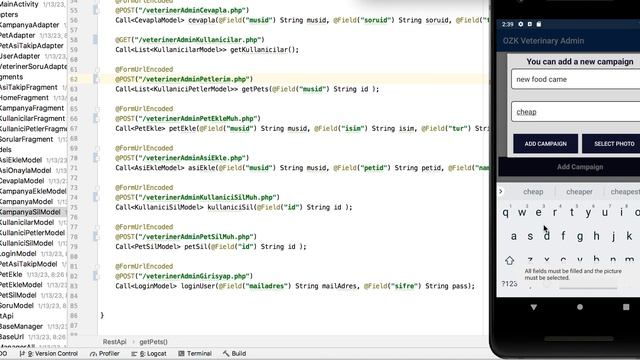Click gutter icon beside kullaniciSil line 74
This screenshot has width=640, height=360.
(x=96, y=197)
